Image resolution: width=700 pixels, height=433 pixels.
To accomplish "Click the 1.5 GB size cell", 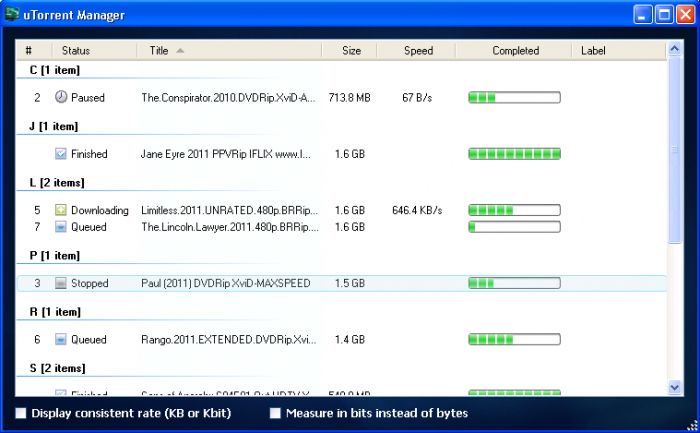I will click(350, 283).
